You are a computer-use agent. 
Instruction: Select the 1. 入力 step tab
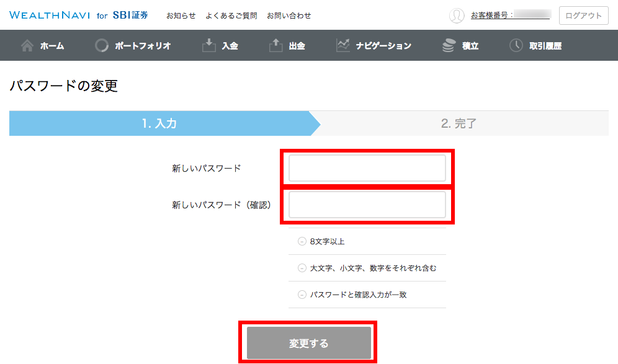click(159, 123)
